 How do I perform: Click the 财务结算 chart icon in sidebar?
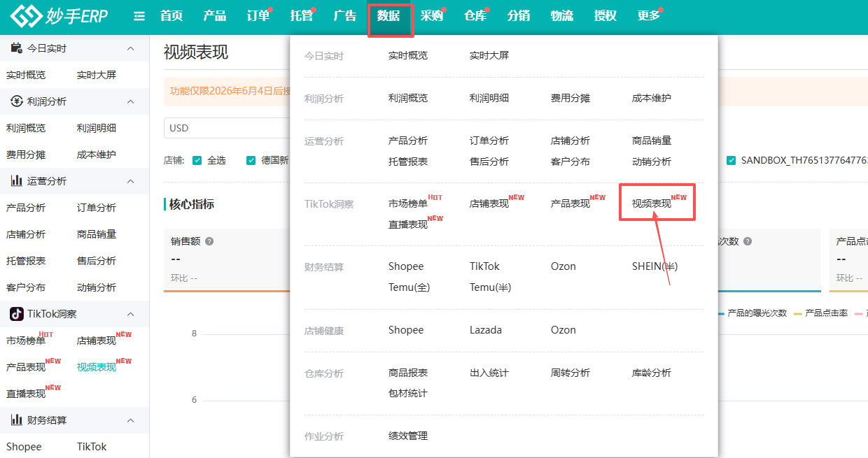[16, 420]
